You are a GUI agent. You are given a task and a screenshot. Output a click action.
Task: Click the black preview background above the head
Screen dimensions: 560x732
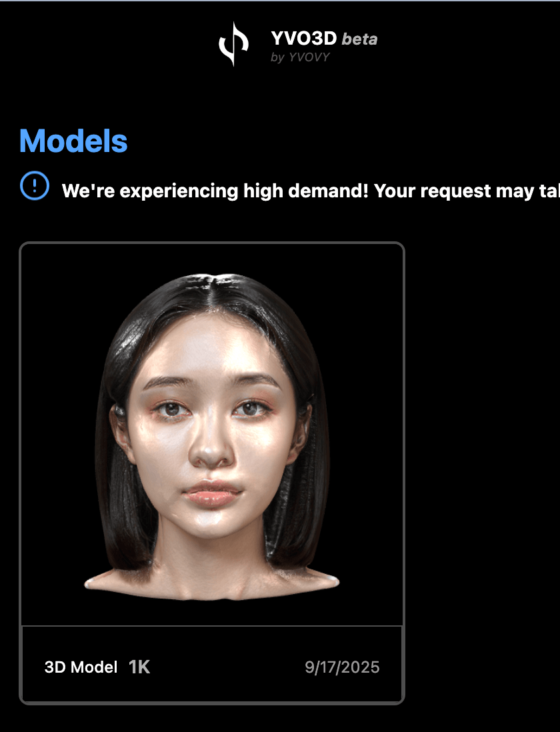(212, 259)
